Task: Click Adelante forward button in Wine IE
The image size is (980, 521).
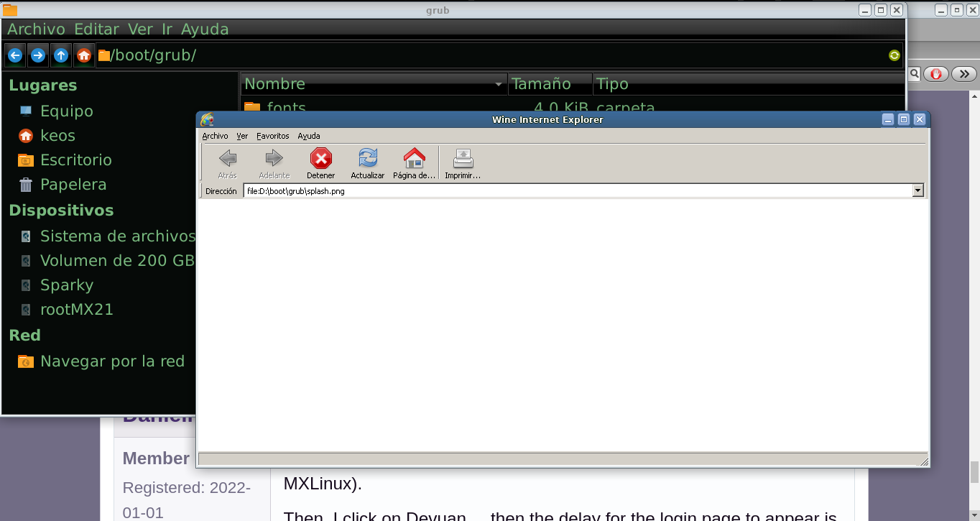Action: coord(274,164)
